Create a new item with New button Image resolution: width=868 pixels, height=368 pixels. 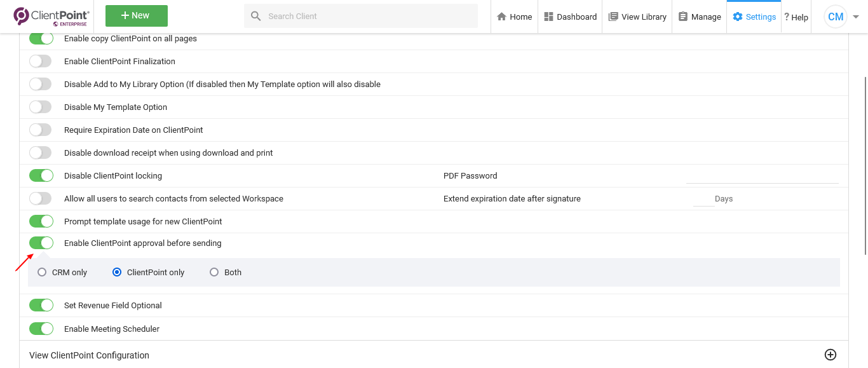pyautogui.click(x=137, y=16)
